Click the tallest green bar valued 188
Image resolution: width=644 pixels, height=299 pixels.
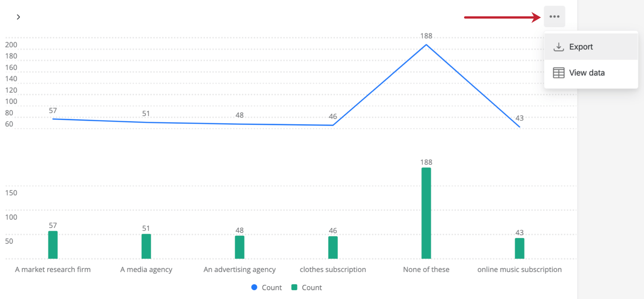[426, 212]
